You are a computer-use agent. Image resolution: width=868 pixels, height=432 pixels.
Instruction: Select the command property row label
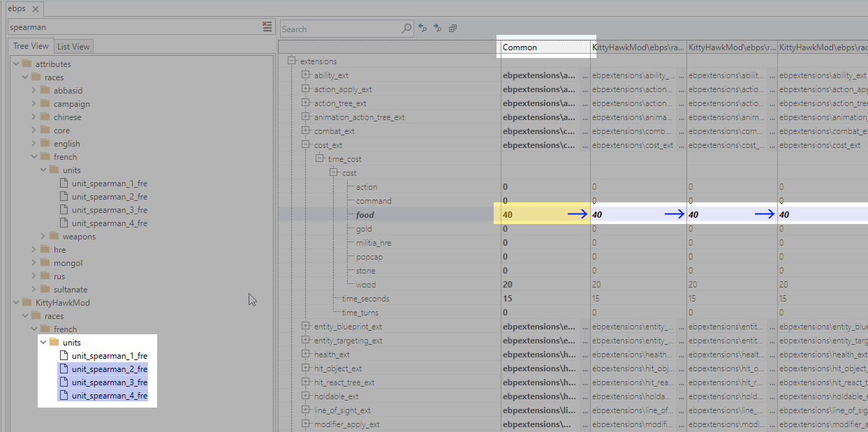tap(374, 201)
